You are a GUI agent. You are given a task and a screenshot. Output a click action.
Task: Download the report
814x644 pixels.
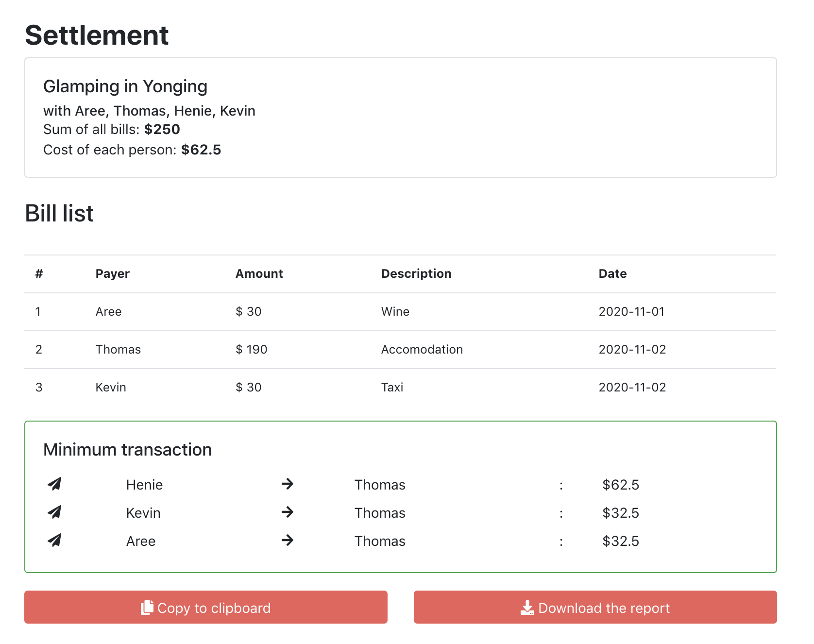pos(595,607)
